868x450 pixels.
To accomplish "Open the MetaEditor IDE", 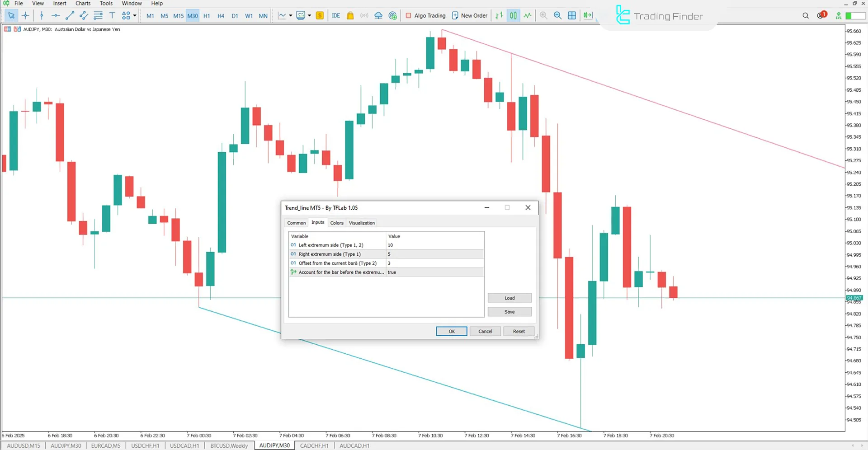I will [335, 15].
